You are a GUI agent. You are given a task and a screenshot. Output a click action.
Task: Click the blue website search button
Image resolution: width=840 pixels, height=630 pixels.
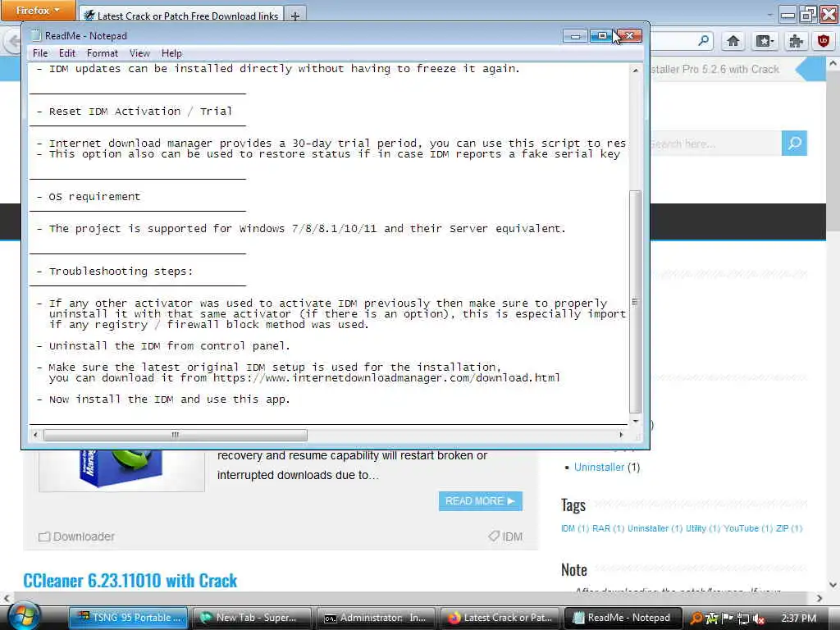click(x=794, y=143)
